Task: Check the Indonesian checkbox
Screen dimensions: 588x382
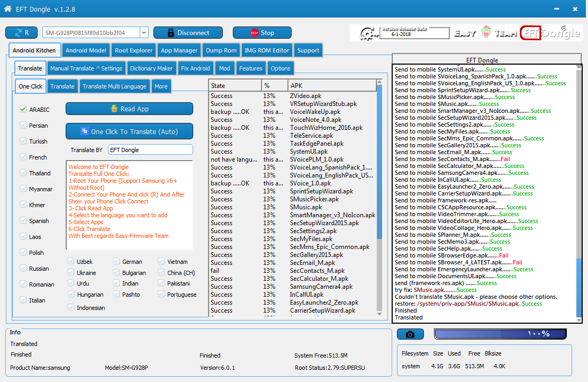Action: 71,307
